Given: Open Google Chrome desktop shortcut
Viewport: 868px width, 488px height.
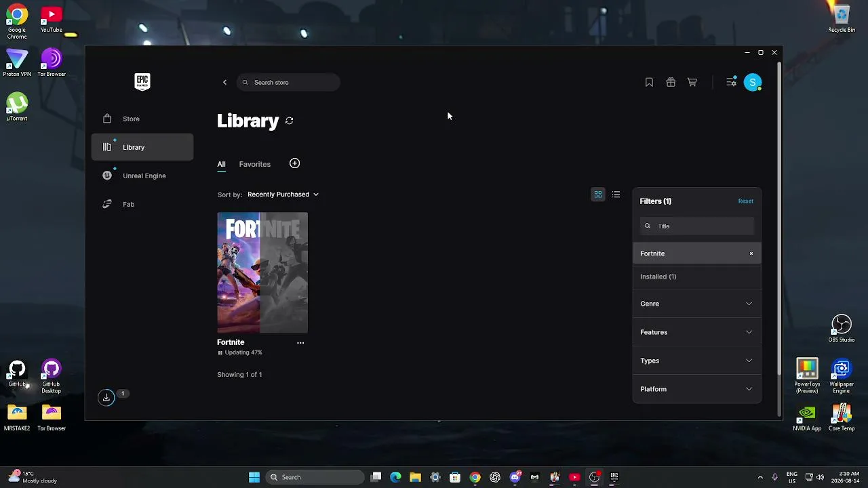Looking at the screenshot, I should 17,22.
